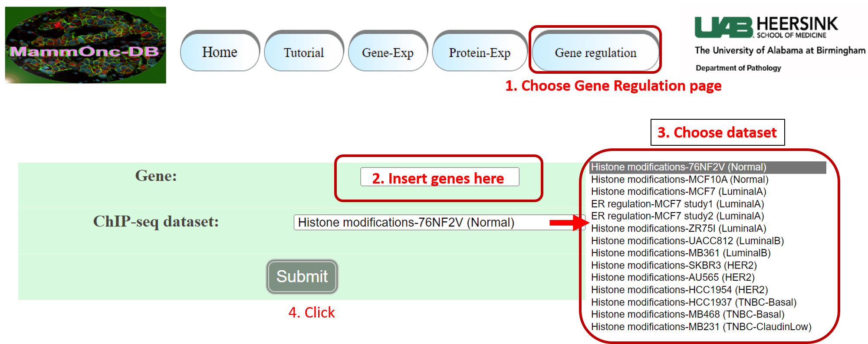
Task: Select Histone modifications-76NF2V (Normal) option
Action: click(x=679, y=167)
